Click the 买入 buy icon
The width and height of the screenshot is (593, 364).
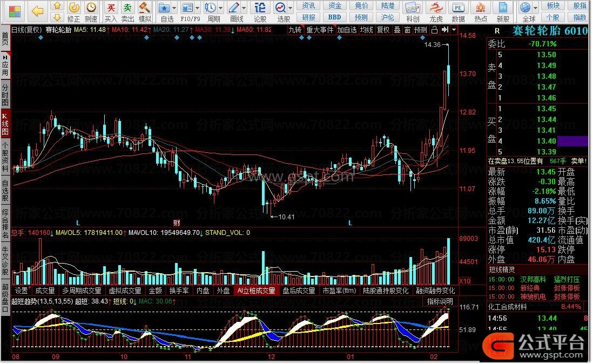111,7
